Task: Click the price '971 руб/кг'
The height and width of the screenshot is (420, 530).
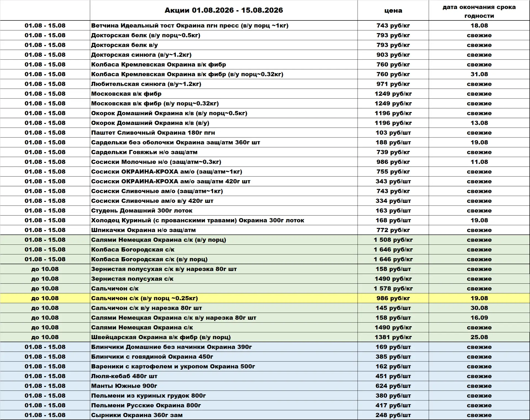Action: tap(393, 84)
